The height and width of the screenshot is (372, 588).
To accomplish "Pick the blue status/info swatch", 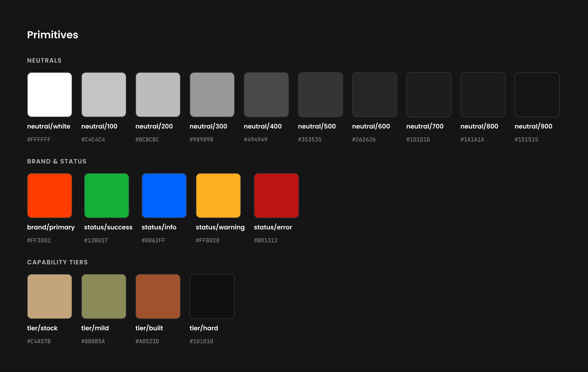I will click(164, 196).
